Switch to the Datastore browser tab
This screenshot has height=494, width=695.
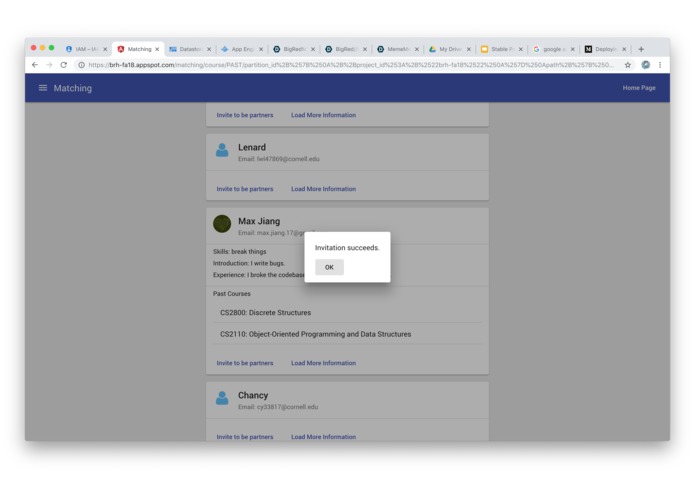tap(191, 49)
